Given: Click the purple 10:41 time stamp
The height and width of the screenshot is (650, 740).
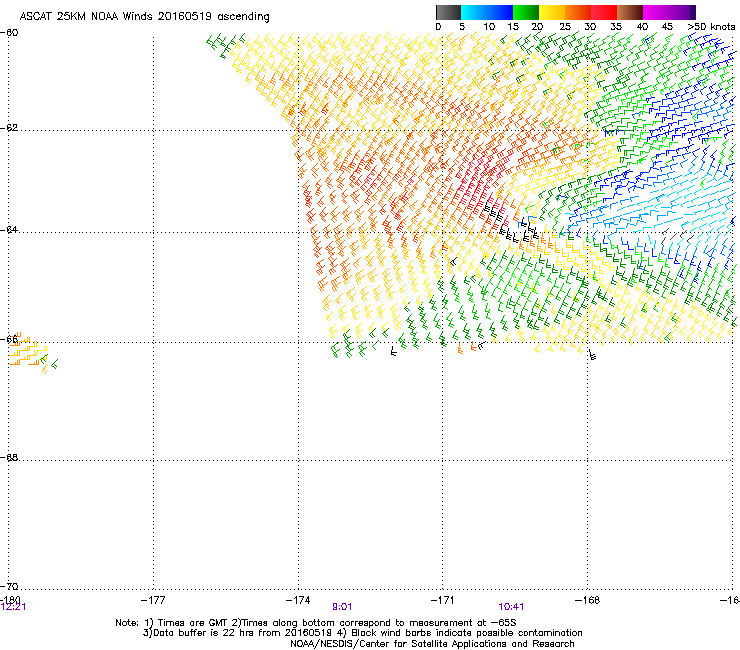Looking at the screenshot, I should coord(511,607).
